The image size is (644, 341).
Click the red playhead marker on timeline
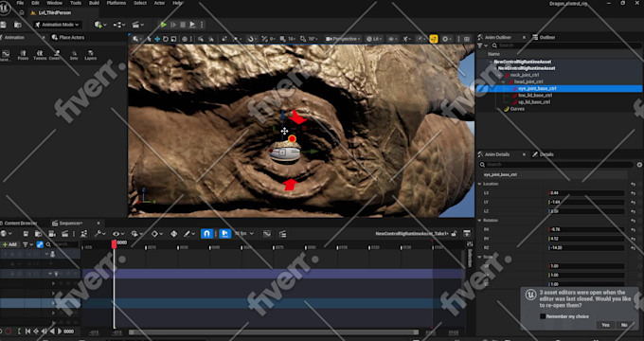coord(115,243)
